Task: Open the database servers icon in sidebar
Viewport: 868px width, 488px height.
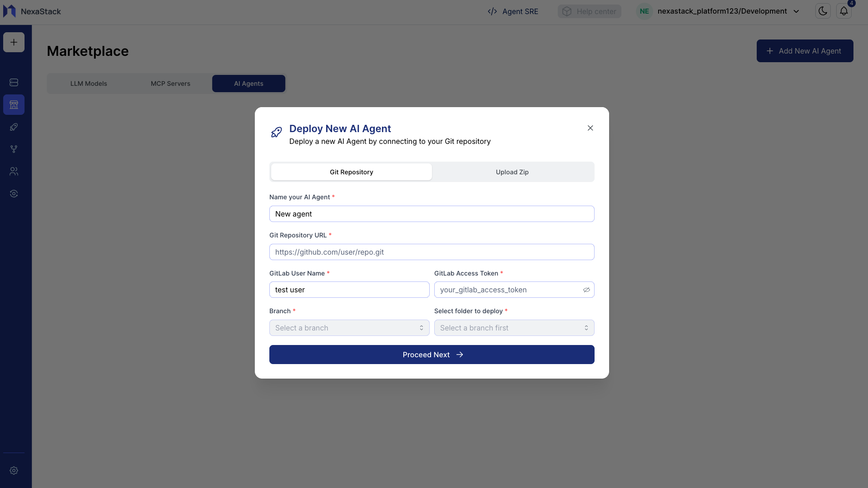Action: [x=14, y=83]
